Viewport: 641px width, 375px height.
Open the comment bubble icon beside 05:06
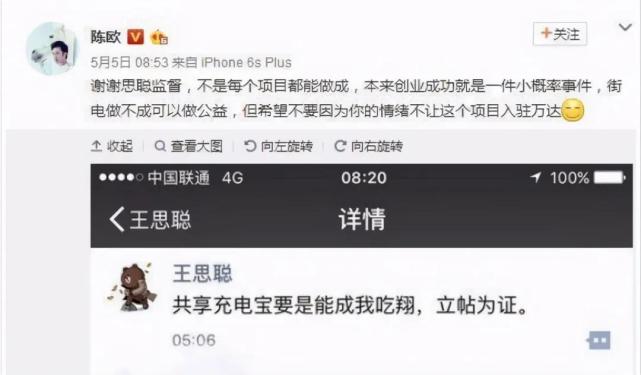coord(599,340)
